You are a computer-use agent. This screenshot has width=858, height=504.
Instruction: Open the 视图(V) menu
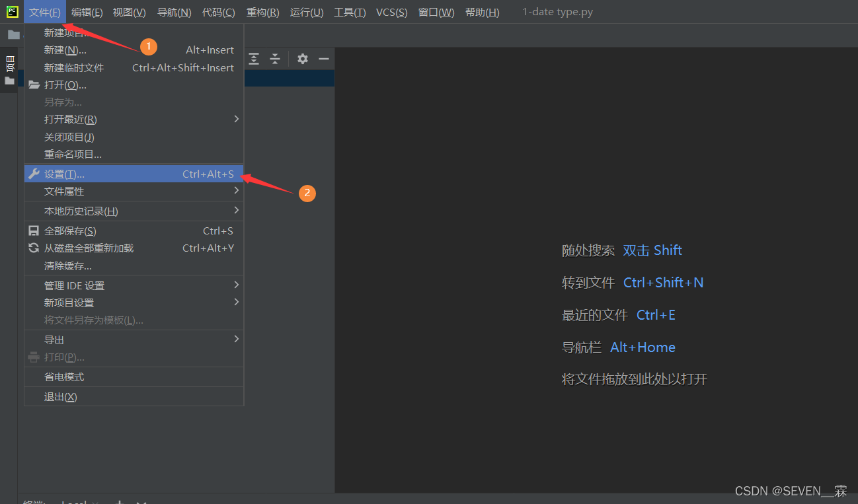pyautogui.click(x=129, y=12)
